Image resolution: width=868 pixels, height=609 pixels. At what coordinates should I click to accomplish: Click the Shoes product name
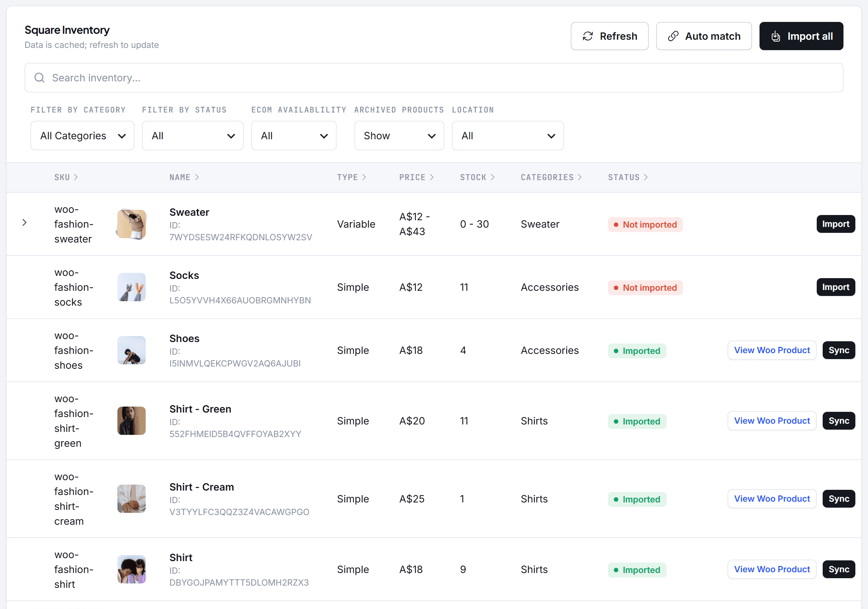tap(184, 339)
